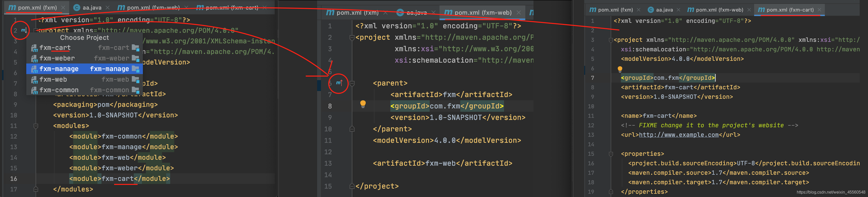This screenshot has height=197, width=868.
Task: Click the lightbulb above groupId in right editor
Action: pos(620,69)
